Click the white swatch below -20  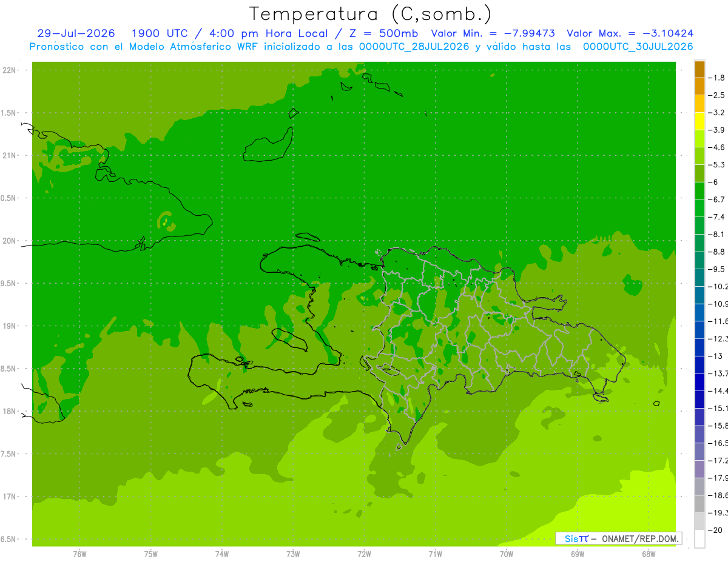pos(699,539)
